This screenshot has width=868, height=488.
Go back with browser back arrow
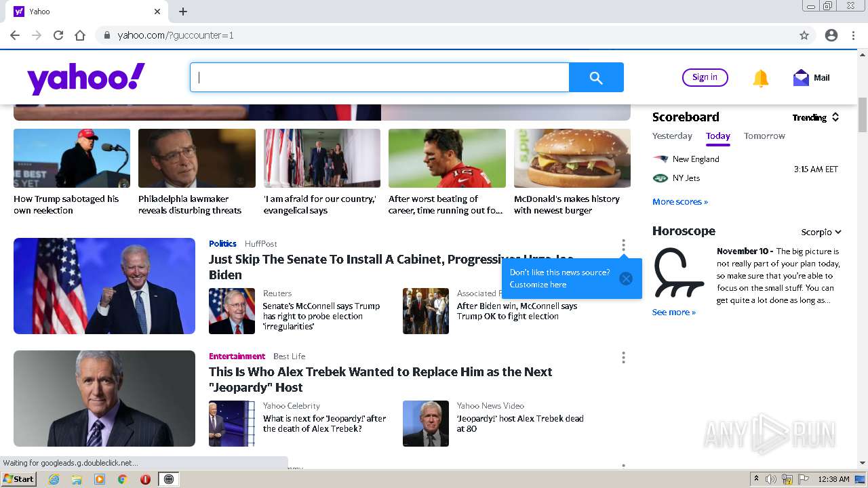point(15,35)
